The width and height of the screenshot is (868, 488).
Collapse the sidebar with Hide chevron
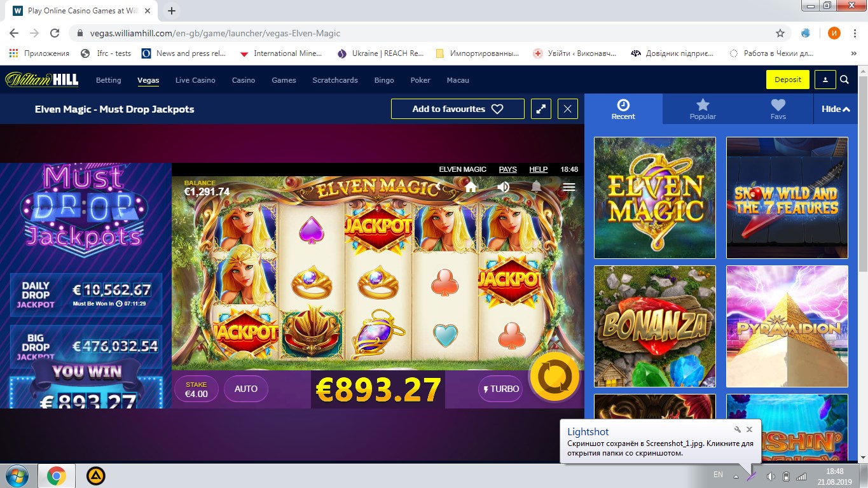click(x=836, y=109)
